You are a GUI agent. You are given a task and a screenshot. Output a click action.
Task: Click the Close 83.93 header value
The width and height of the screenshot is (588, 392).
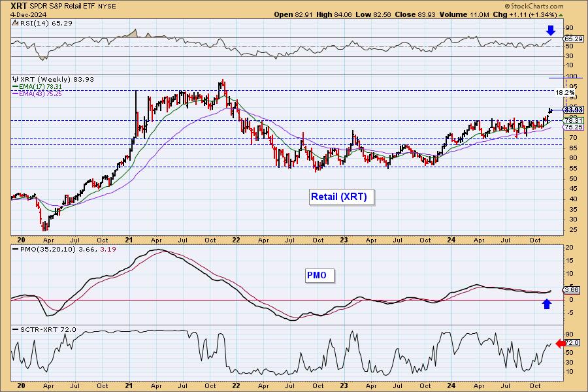point(415,14)
